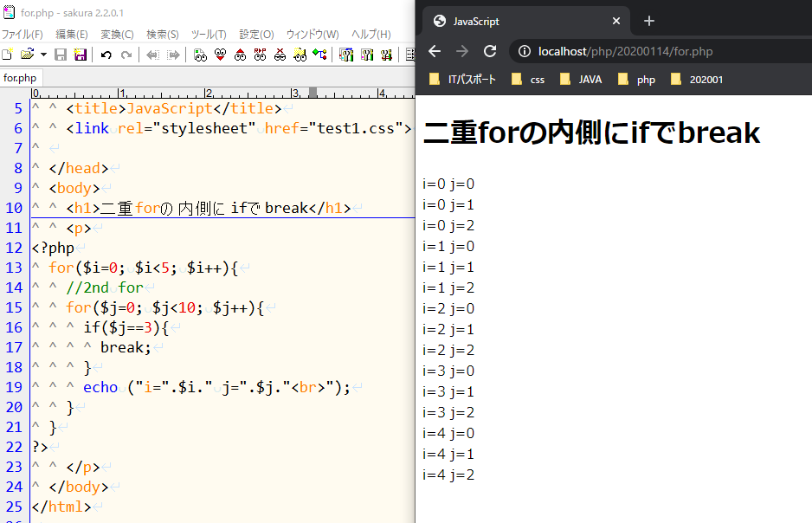The image size is (812, 523).
Task: Open the ITパスポート bookmark folder
Action: (462, 79)
